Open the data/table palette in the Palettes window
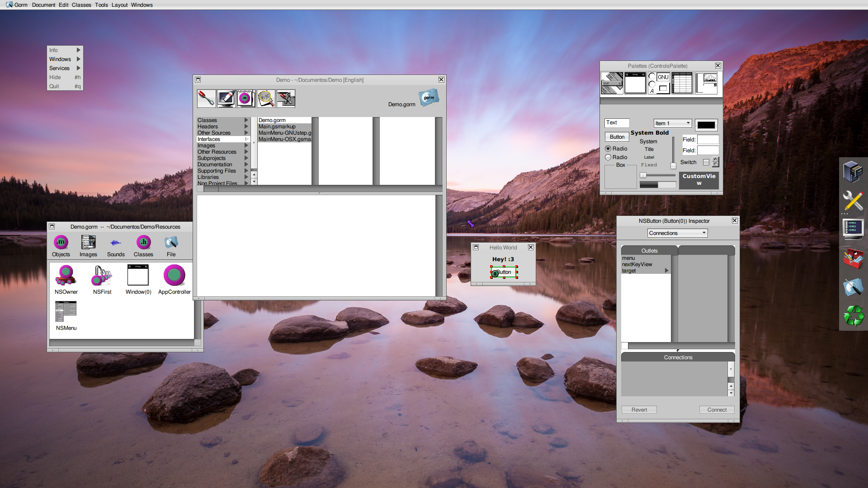This screenshot has width=868, height=488. [x=682, y=83]
